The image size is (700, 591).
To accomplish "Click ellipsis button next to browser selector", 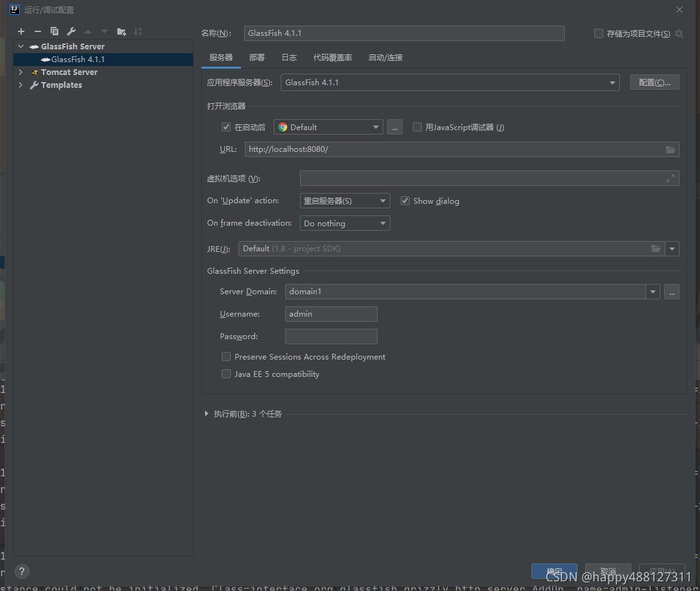I will pos(395,127).
